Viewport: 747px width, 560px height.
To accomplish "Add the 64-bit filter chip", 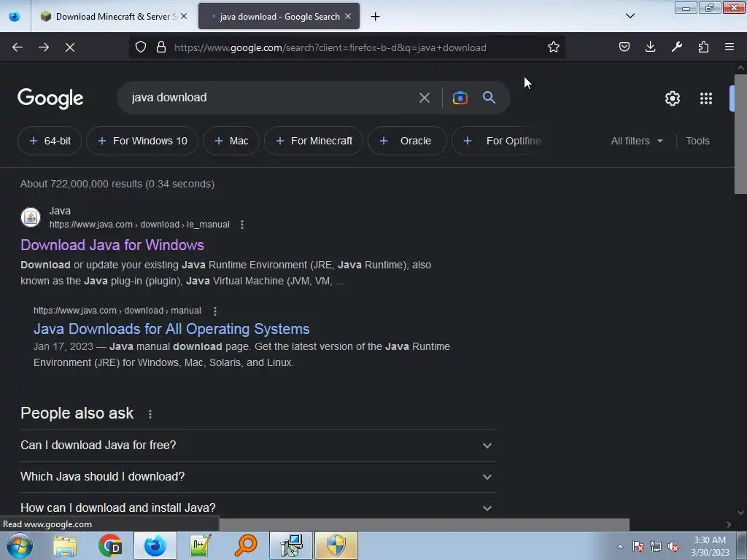I will (x=50, y=141).
